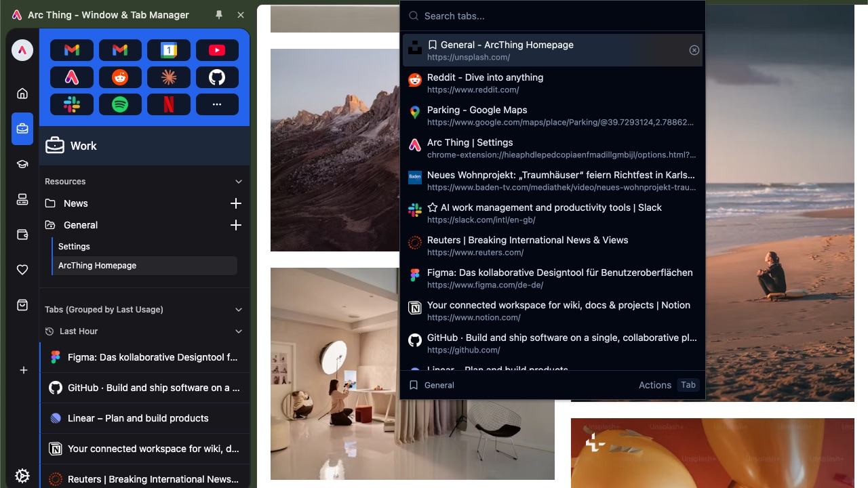Viewport: 868px width, 488px height.
Task: Close the General - ArcThing Homepage tab
Action: click(x=694, y=50)
